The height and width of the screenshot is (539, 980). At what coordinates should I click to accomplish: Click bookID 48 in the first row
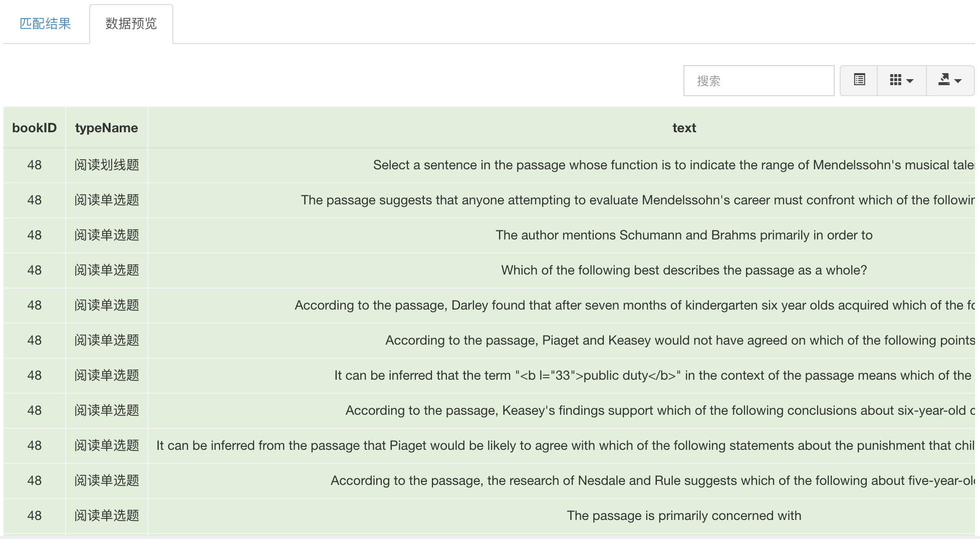click(x=35, y=165)
